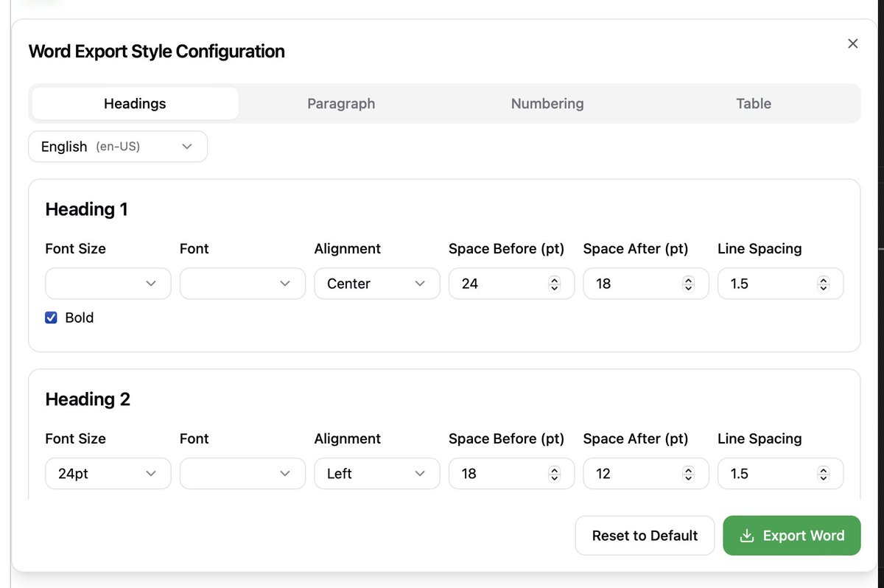This screenshot has width=884, height=588.
Task: Open Heading 1 Font dropdown
Action: click(x=242, y=284)
